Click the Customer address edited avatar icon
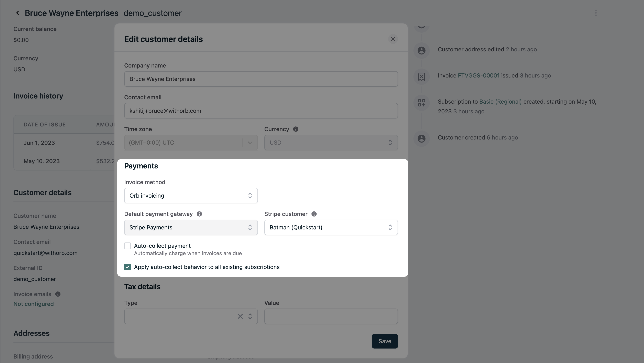This screenshot has width=644, height=363. pyautogui.click(x=422, y=51)
